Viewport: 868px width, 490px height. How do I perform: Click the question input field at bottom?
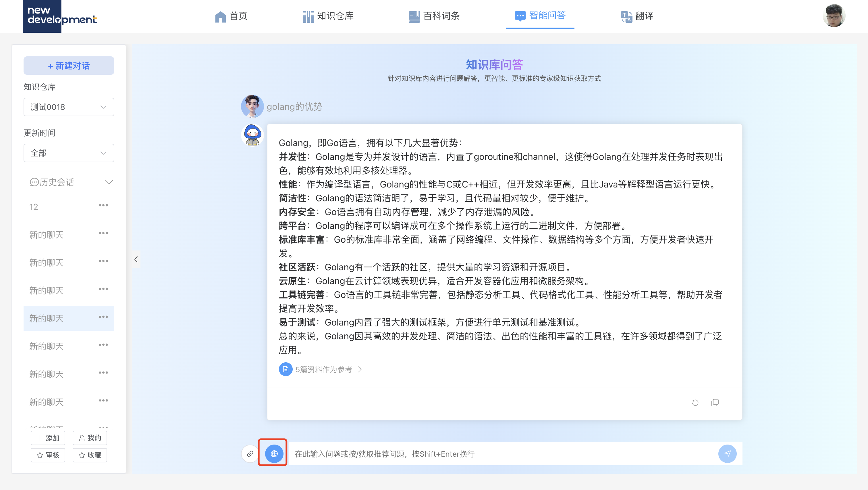(472, 453)
